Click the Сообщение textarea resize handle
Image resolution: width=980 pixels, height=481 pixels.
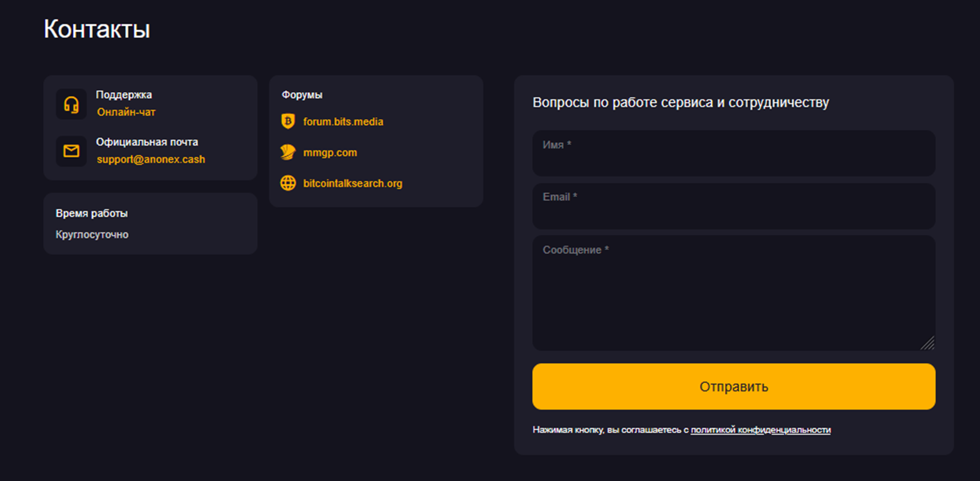pyautogui.click(x=928, y=344)
